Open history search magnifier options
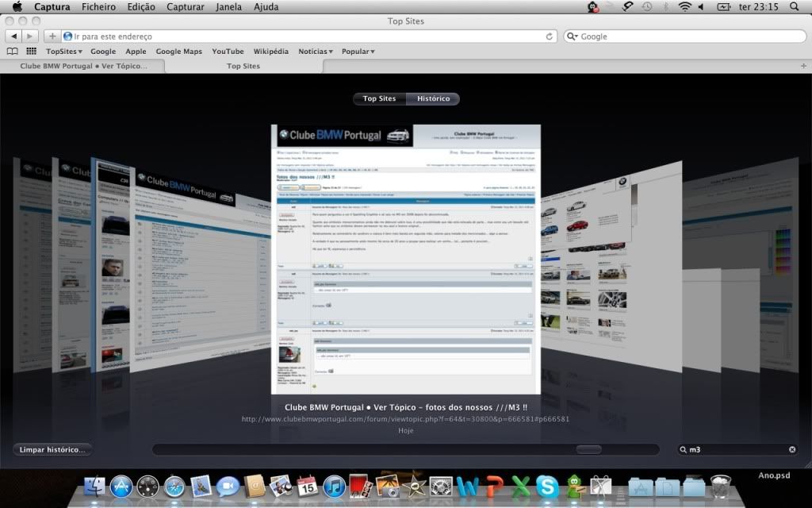The image size is (812, 508). [x=684, y=449]
